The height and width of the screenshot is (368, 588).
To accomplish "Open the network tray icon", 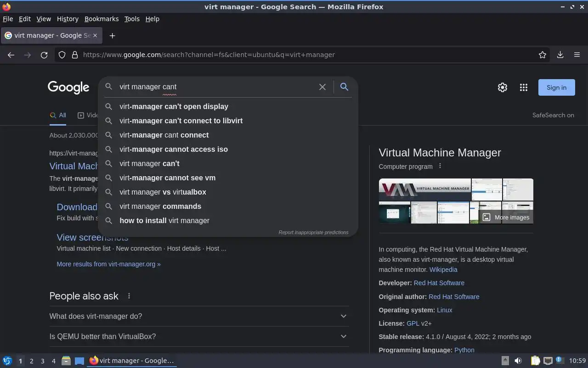I will coord(548,361).
